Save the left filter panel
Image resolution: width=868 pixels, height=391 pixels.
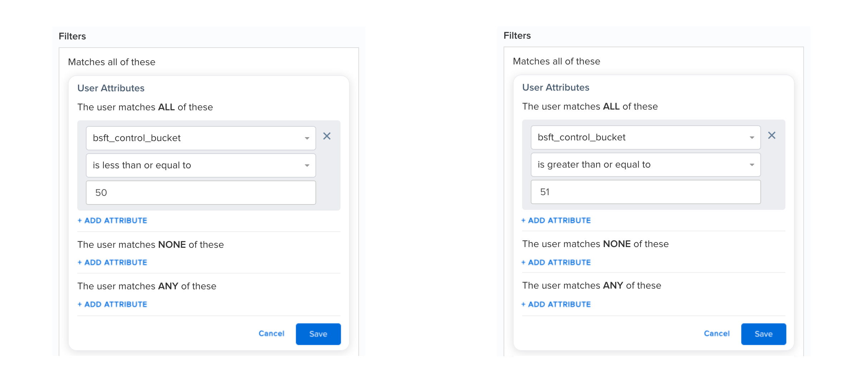tap(318, 334)
